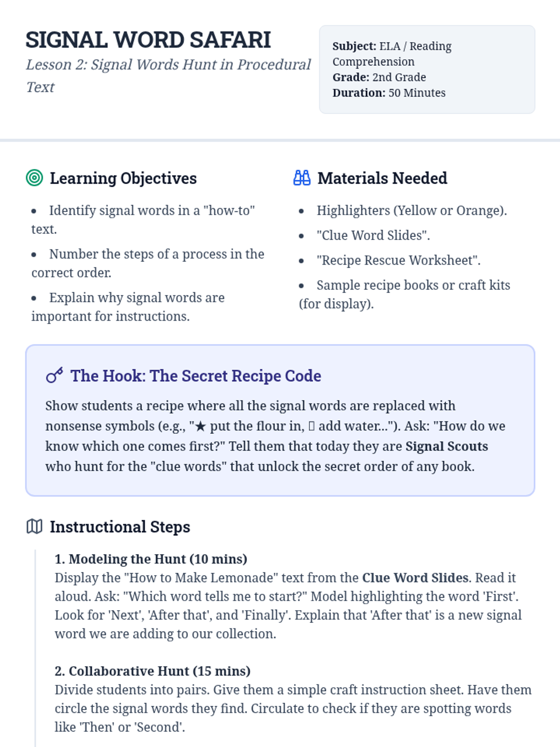Click the map icon beside Instructional Steps
The image size is (560, 747).
(x=35, y=526)
